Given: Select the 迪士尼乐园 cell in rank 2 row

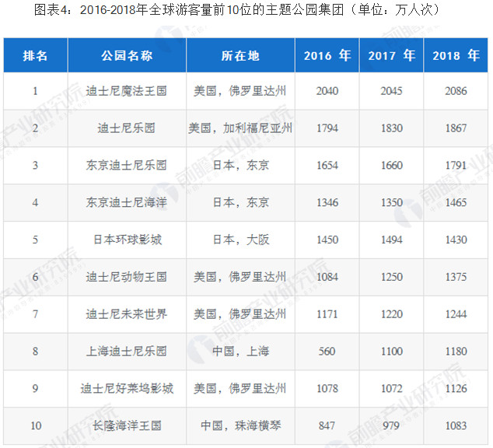Looking at the screenshot, I should [x=127, y=128].
